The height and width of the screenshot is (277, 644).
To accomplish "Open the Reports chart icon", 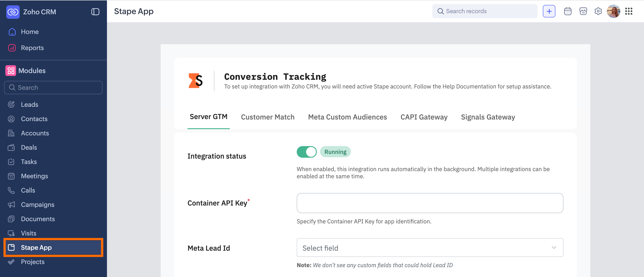I will (x=12, y=48).
